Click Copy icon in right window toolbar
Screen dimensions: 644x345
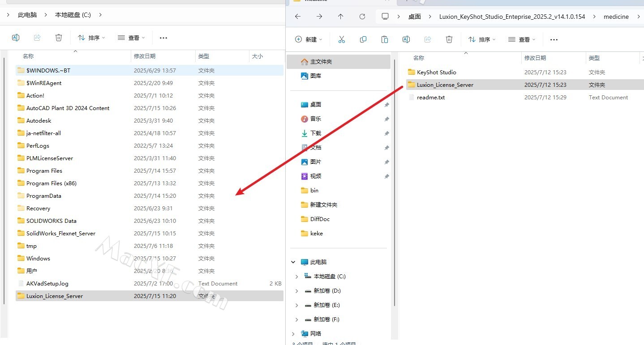pos(363,39)
